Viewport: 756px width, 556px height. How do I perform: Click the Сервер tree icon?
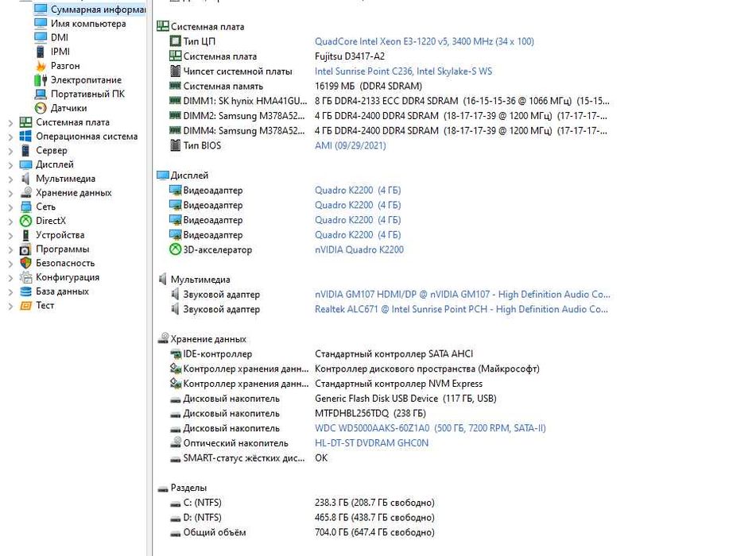click(25, 150)
